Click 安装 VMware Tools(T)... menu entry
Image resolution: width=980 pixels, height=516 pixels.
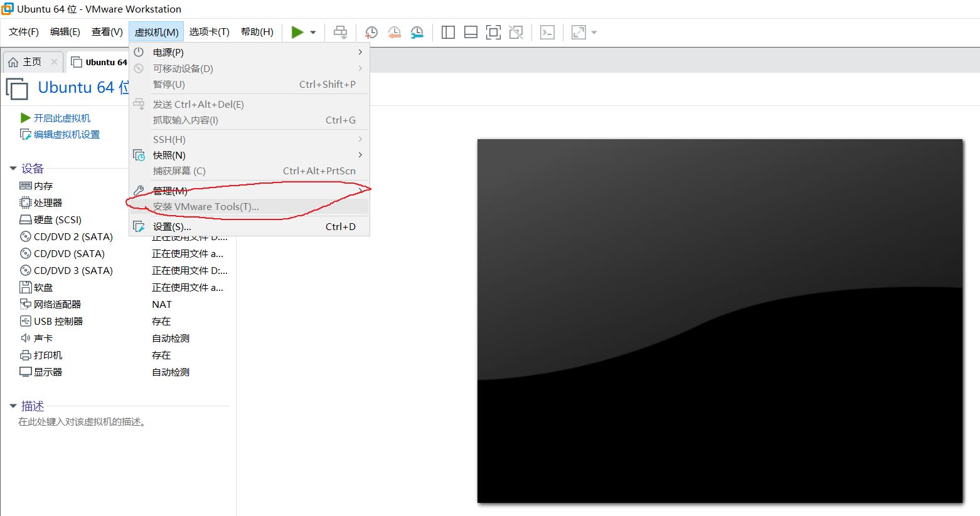(x=249, y=206)
